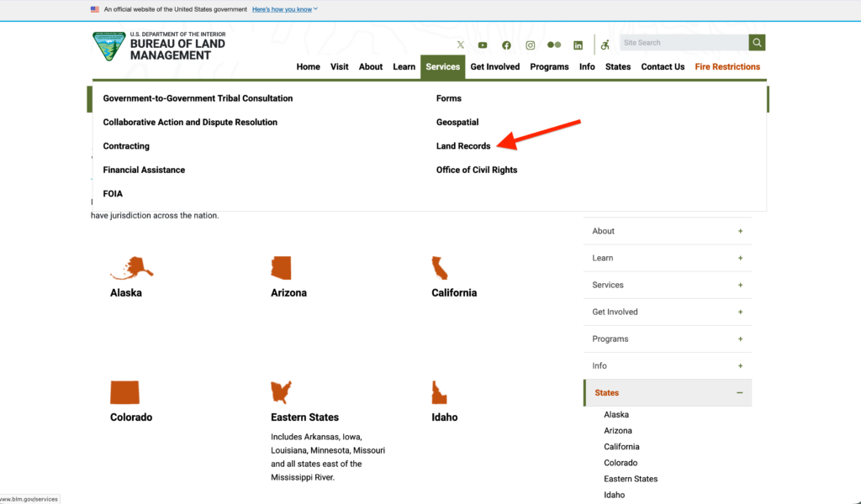Select Eastern States in sidebar list
861x504 pixels.
click(x=631, y=478)
